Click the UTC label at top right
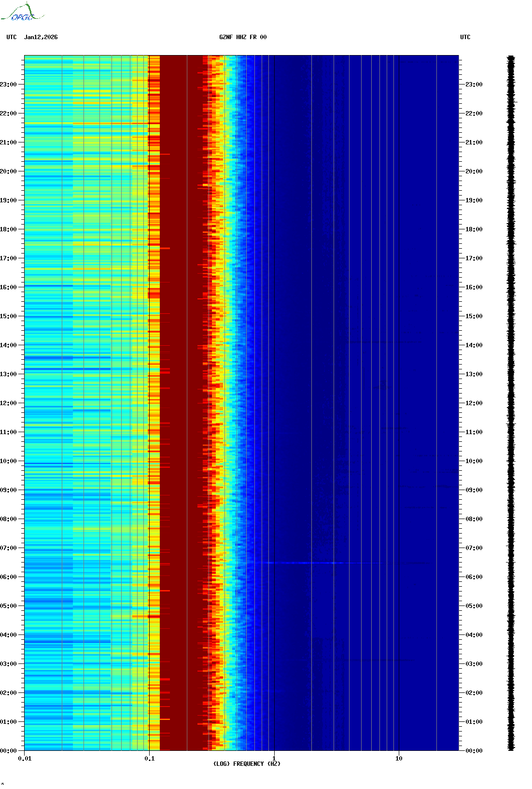Viewport: 532px width, 789px height. (465, 37)
